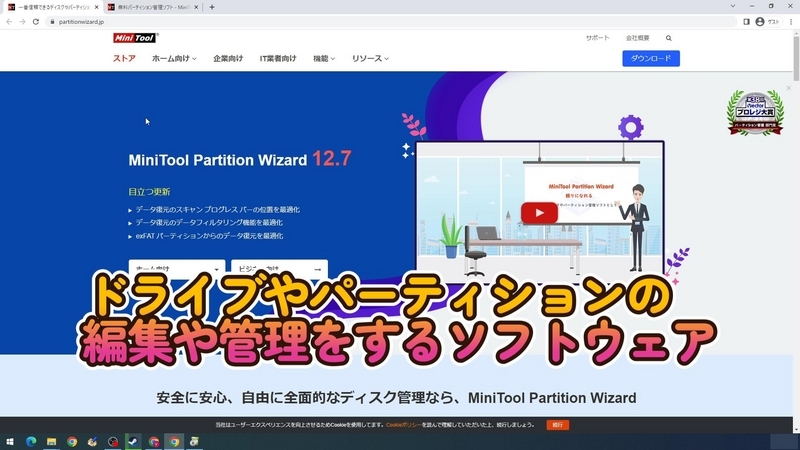Image resolution: width=800 pixels, height=450 pixels.
Task: Open the サポート link
Action: pyautogui.click(x=597, y=38)
